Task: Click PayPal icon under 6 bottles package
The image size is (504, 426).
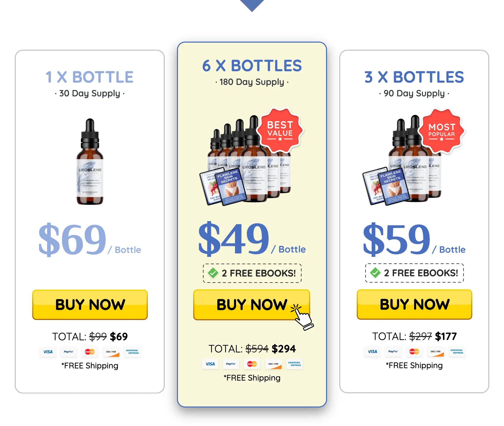Action: click(x=231, y=364)
